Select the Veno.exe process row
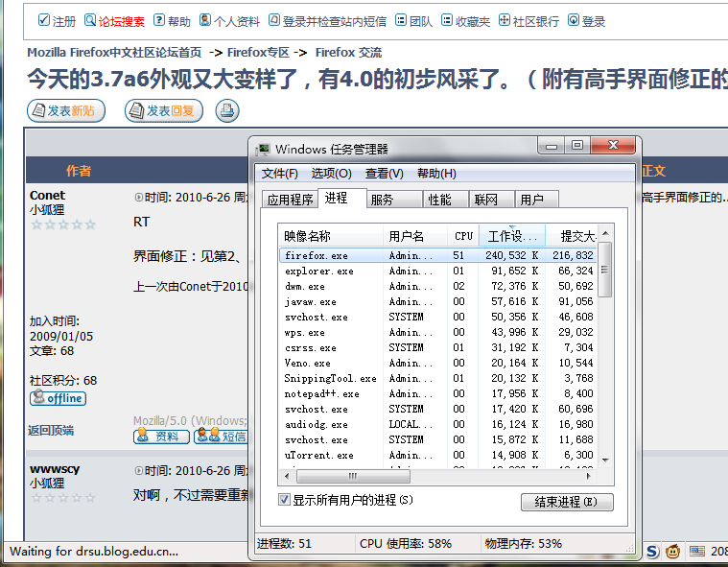The height and width of the screenshot is (567, 728). [438, 363]
